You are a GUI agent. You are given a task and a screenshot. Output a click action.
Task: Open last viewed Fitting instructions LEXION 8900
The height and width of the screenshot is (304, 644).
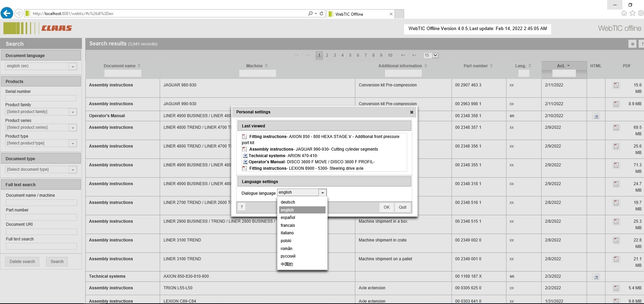[302, 168]
